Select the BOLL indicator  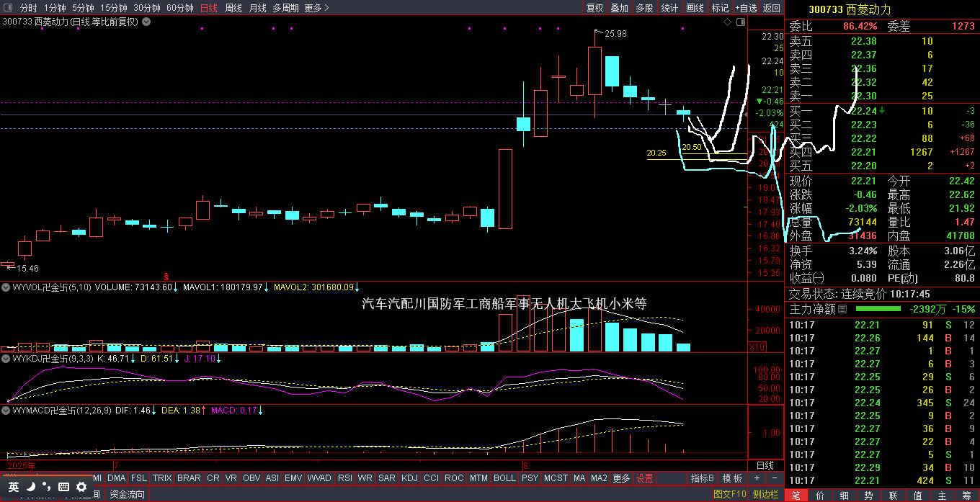[504, 478]
